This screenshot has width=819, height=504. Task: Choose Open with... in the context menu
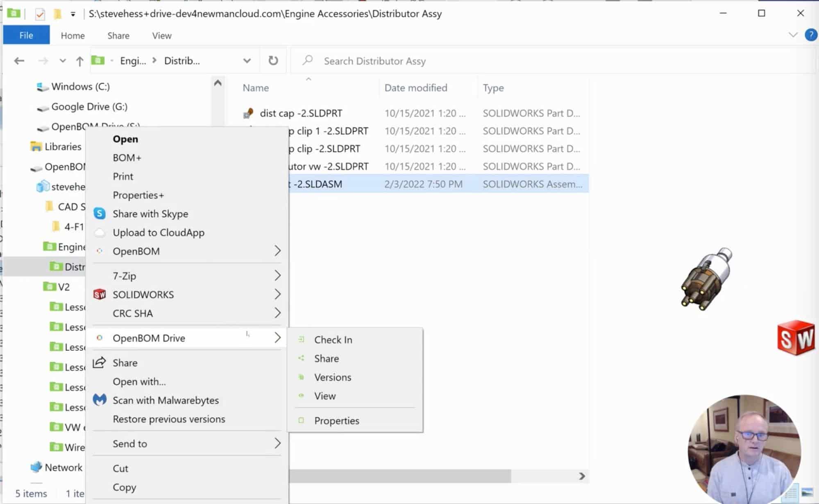click(139, 381)
